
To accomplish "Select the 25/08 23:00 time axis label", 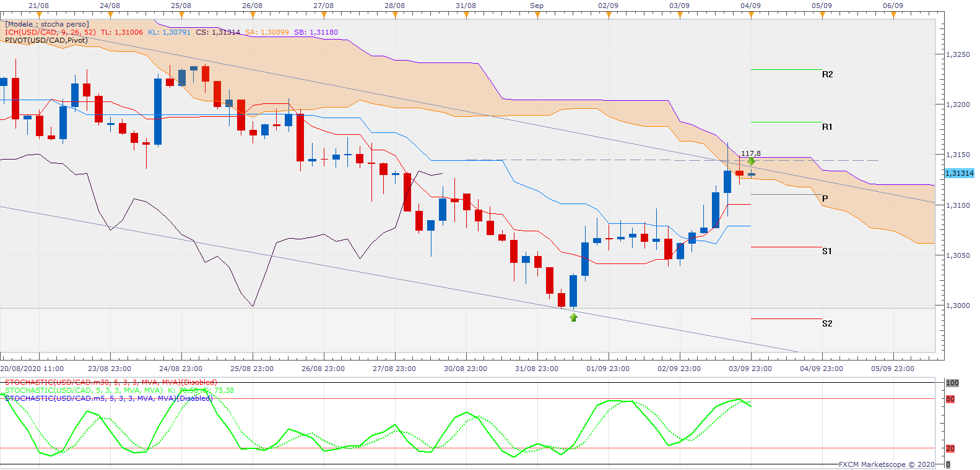I will [x=252, y=369].
